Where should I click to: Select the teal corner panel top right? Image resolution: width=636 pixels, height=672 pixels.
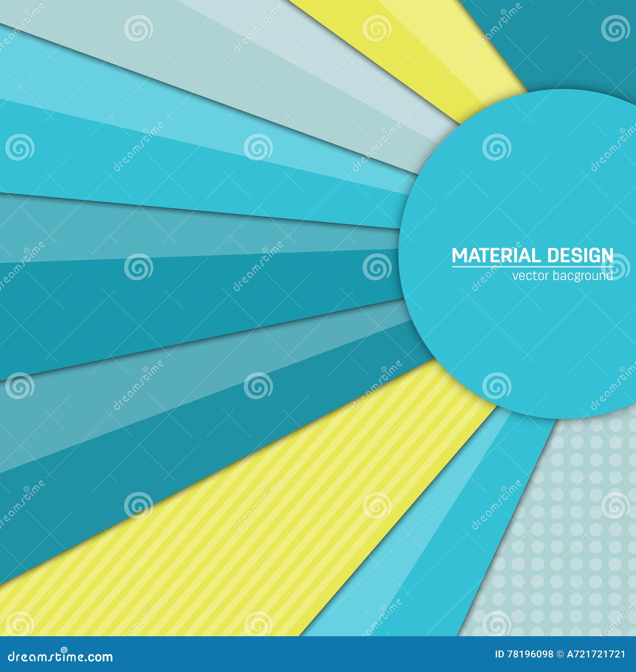(576, 40)
